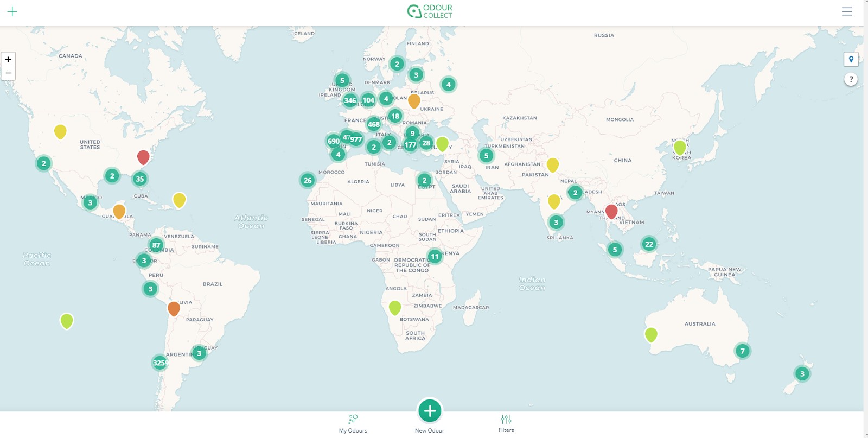Zoom in on the map

pos(8,59)
